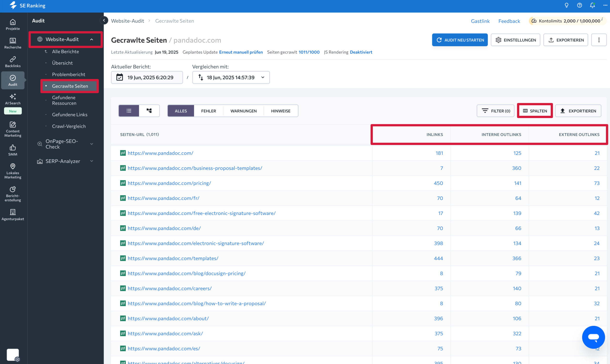Select the FEHLER tab
The height and width of the screenshot is (364, 610).
click(208, 111)
